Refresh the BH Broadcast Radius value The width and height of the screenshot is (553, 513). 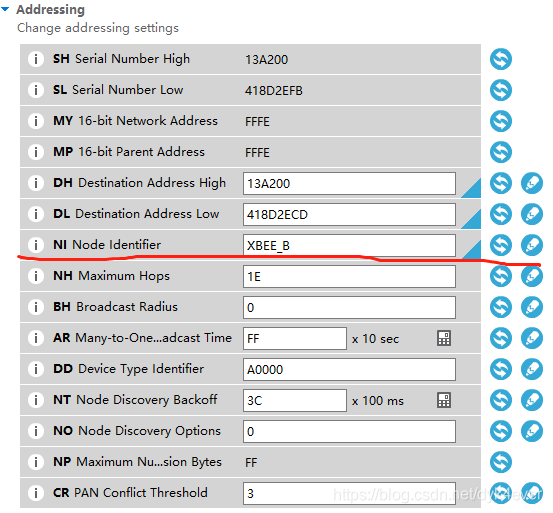(x=501, y=307)
